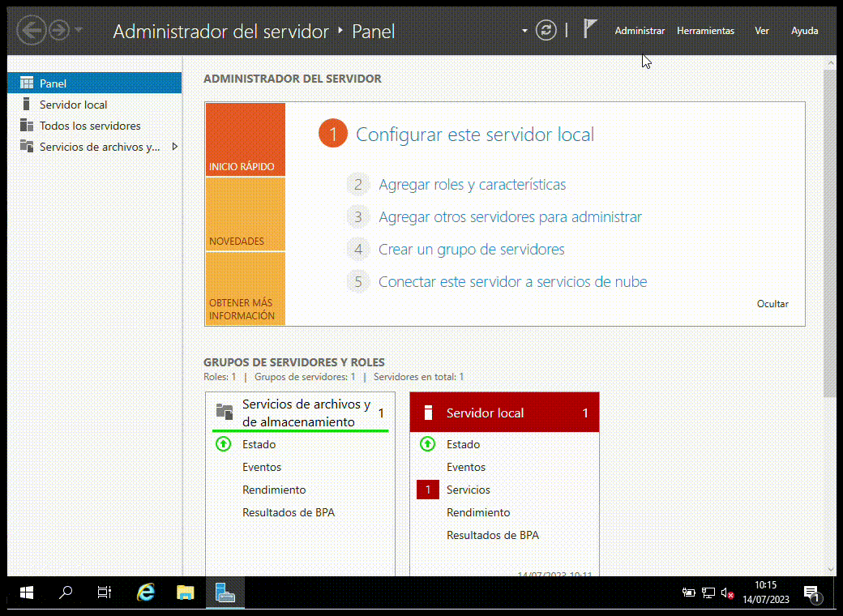Go back with the back arrow button

32,31
